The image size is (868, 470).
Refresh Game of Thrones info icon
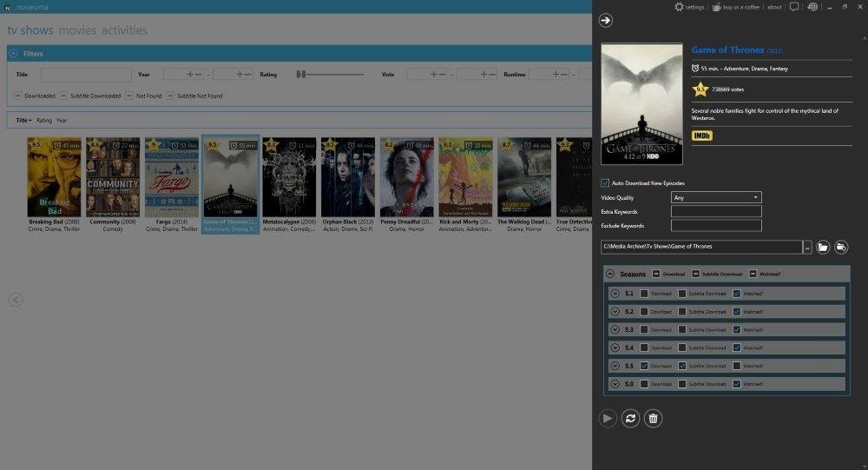tap(630, 419)
